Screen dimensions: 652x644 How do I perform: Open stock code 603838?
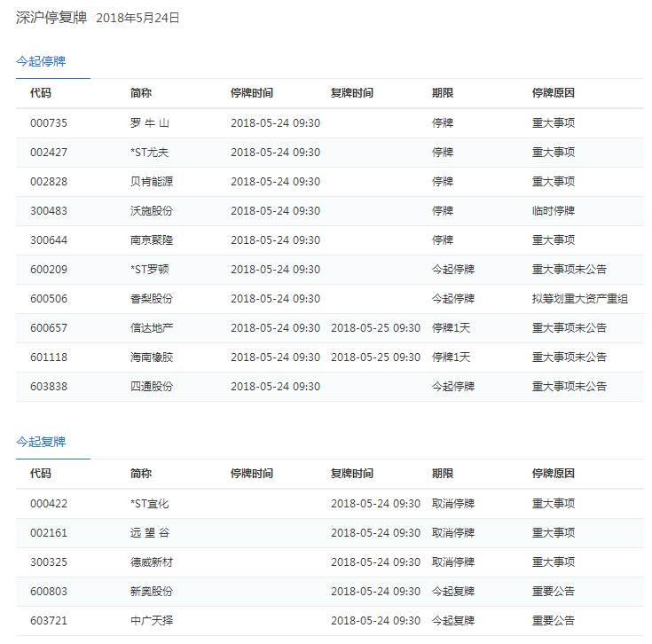[48, 387]
